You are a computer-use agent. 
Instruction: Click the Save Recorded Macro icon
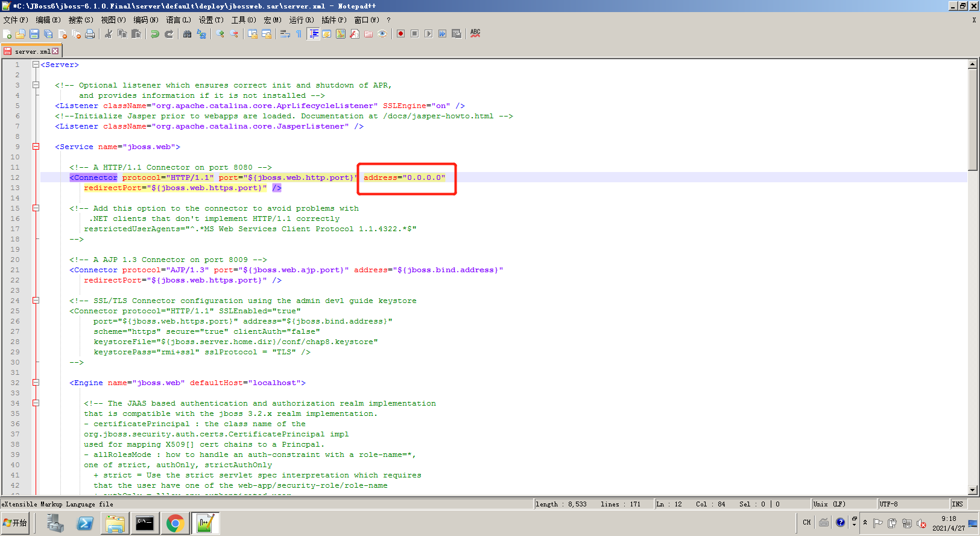[x=457, y=34]
